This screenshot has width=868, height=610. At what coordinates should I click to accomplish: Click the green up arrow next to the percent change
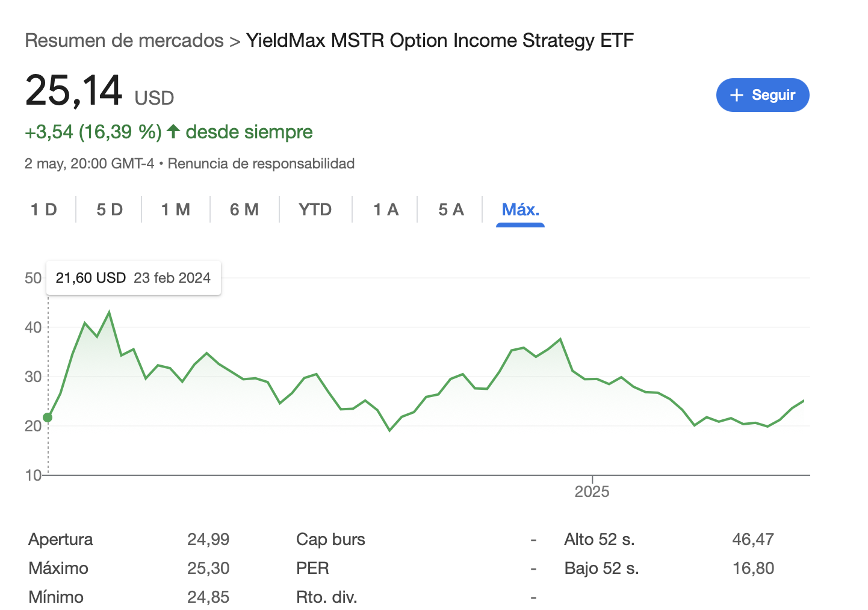(173, 131)
